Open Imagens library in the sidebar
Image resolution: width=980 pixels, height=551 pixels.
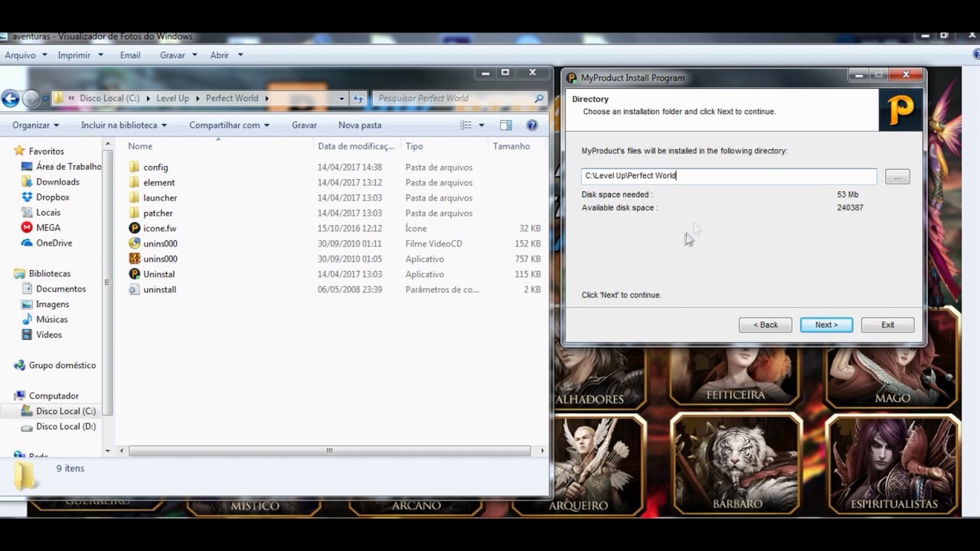point(45,304)
